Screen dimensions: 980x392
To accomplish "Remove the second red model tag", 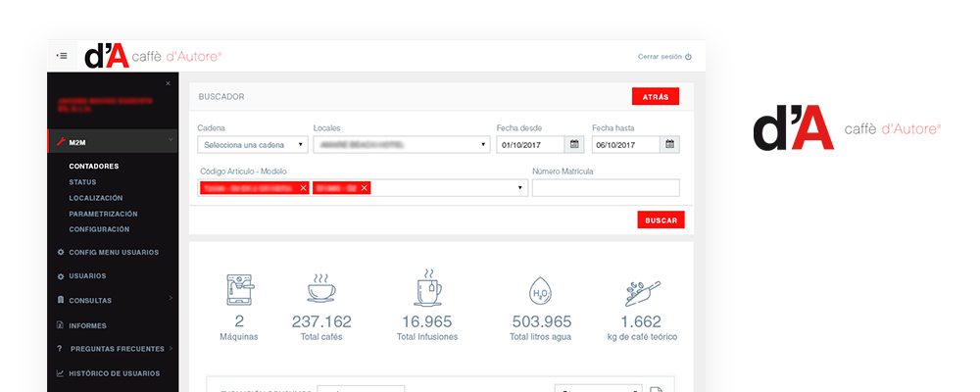I will pyautogui.click(x=365, y=188).
